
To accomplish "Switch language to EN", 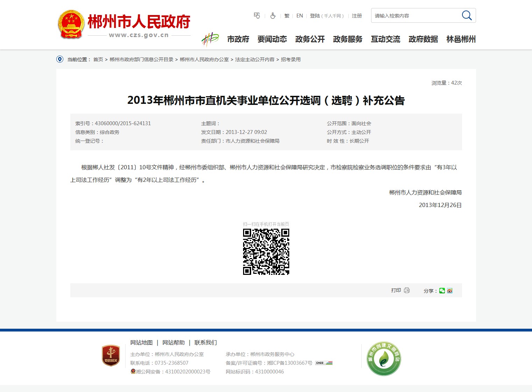I will [299, 16].
